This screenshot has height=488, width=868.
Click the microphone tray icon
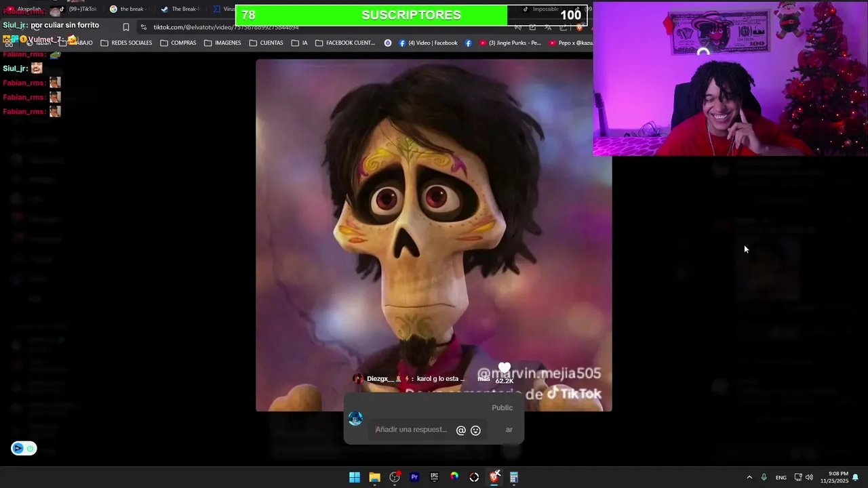coord(764,477)
